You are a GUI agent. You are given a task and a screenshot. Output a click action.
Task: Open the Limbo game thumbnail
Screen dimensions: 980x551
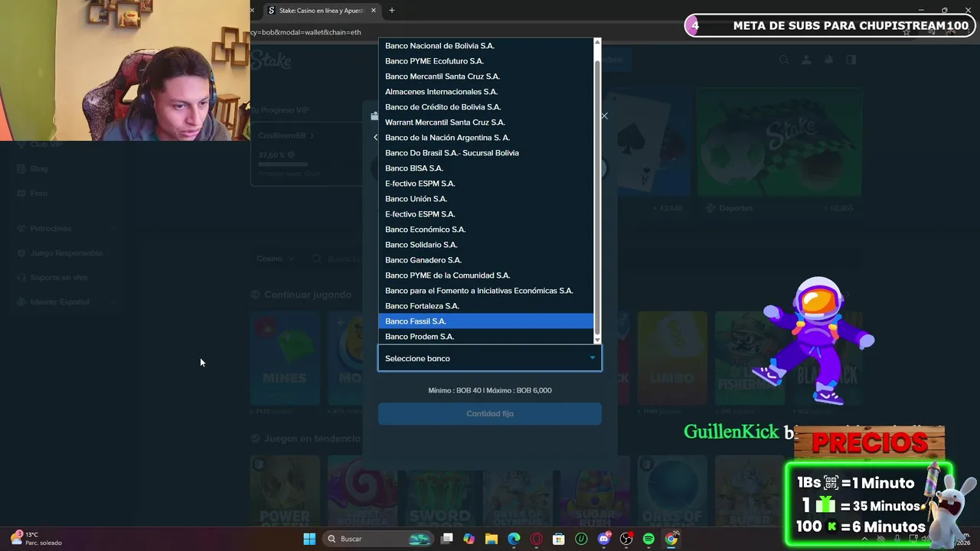pos(672,358)
